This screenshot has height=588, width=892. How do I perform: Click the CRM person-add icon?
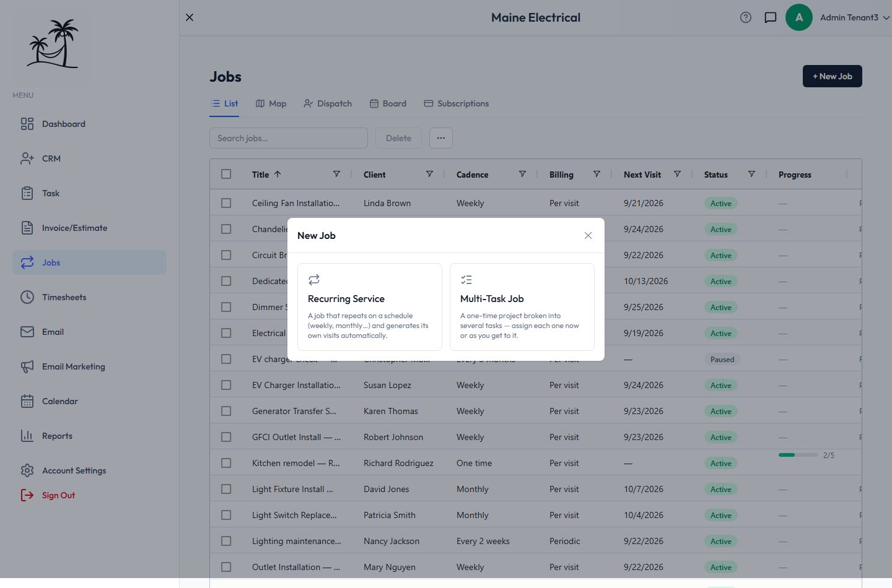pos(27,158)
